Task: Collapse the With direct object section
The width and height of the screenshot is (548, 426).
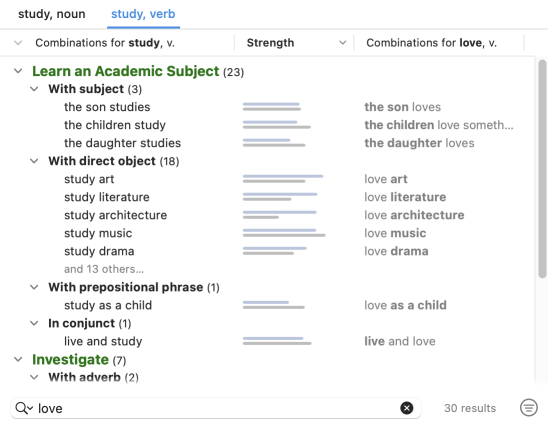Action: point(34,161)
